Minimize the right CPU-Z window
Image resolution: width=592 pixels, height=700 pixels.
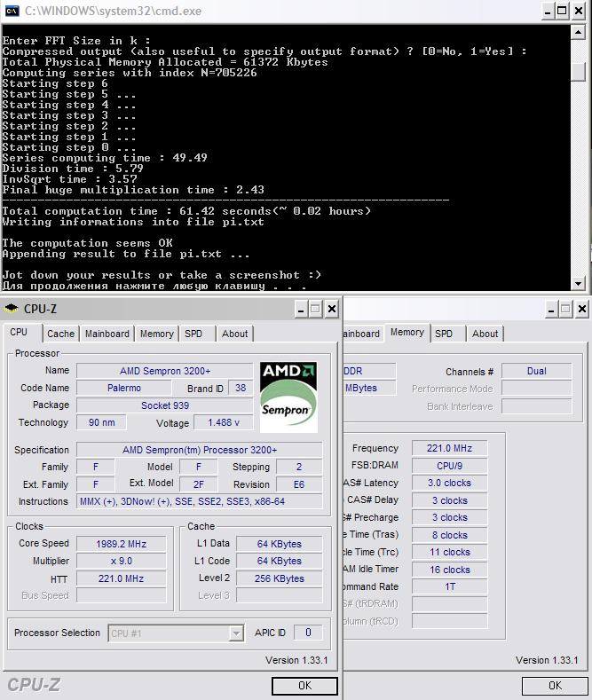[x=551, y=309]
